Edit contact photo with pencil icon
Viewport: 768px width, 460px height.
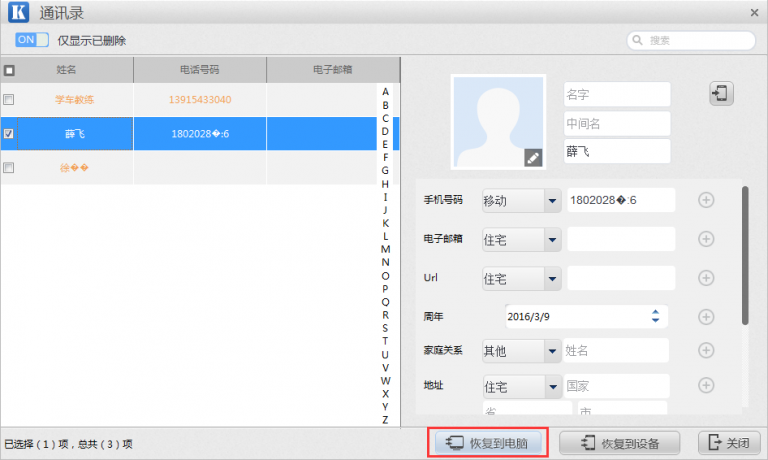pyautogui.click(x=533, y=158)
